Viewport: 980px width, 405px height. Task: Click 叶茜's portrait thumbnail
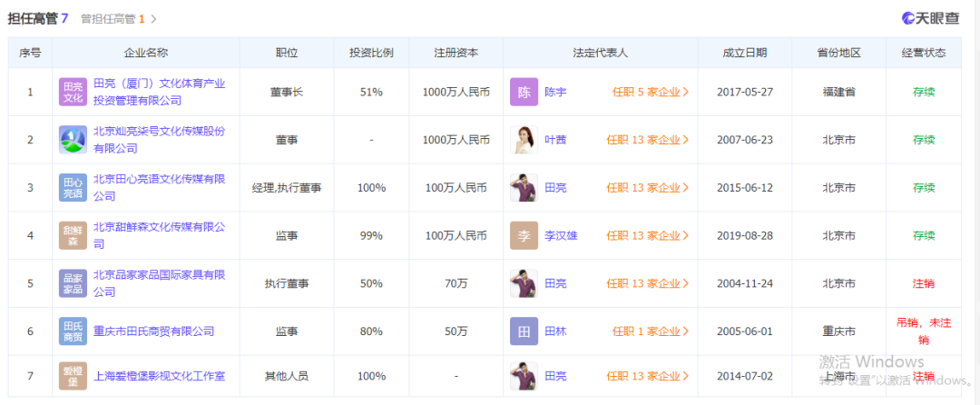[524, 139]
